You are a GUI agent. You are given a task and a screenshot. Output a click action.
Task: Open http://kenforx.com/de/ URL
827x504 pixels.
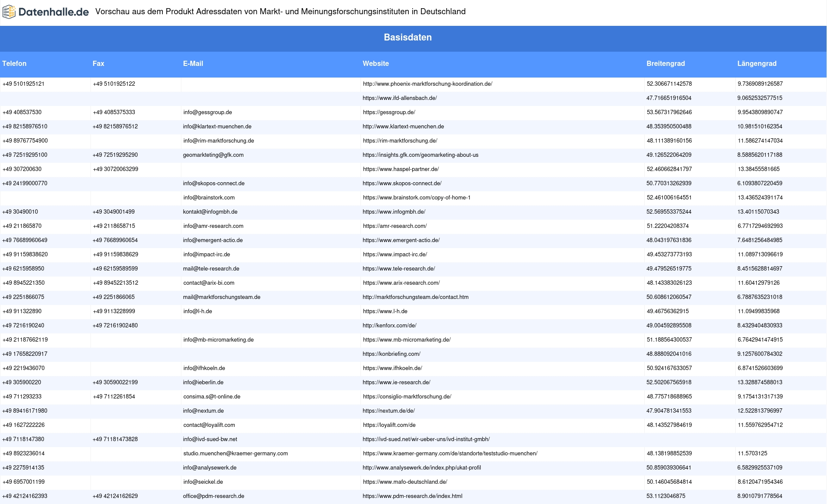(x=389, y=326)
